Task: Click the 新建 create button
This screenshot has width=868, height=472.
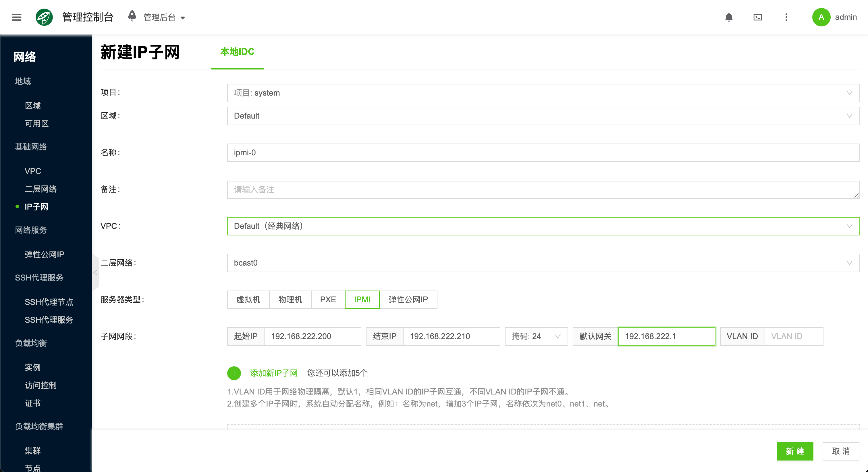Action: coord(795,451)
